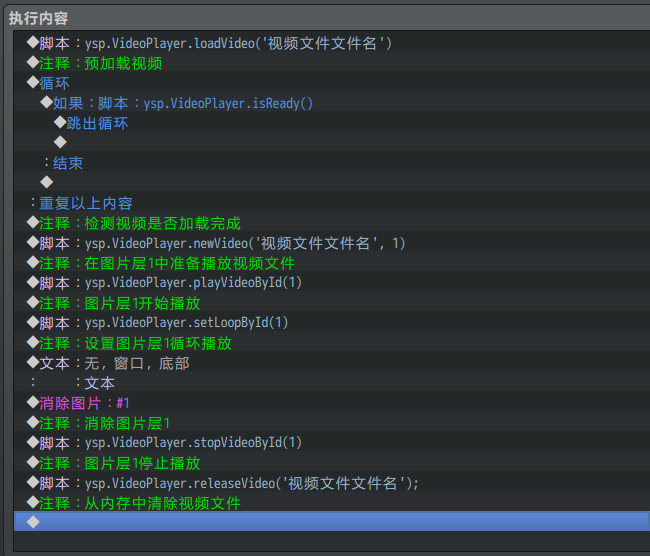Click the 循环 loop command row
This screenshot has width=650, height=556.
point(332,83)
